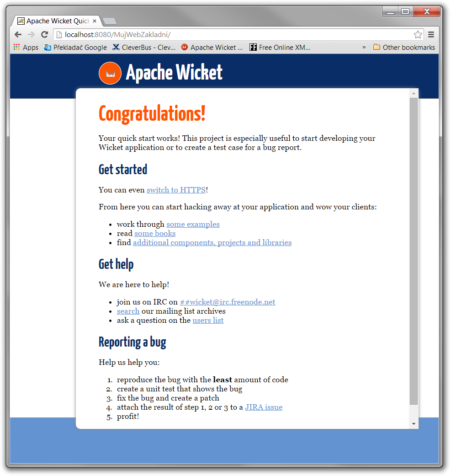Reload the page with the refresh icon
Screen dimensions: 451x476
[45, 35]
